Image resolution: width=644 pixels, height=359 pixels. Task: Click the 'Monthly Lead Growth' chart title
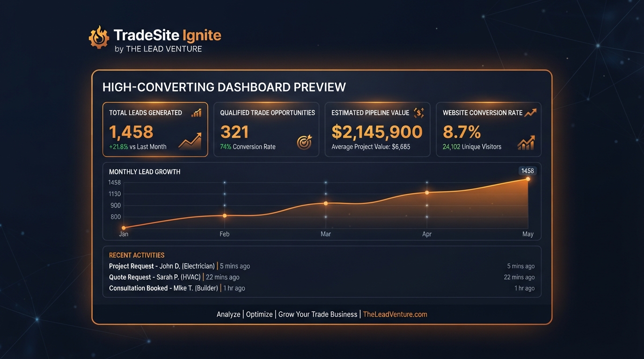[x=145, y=172]
